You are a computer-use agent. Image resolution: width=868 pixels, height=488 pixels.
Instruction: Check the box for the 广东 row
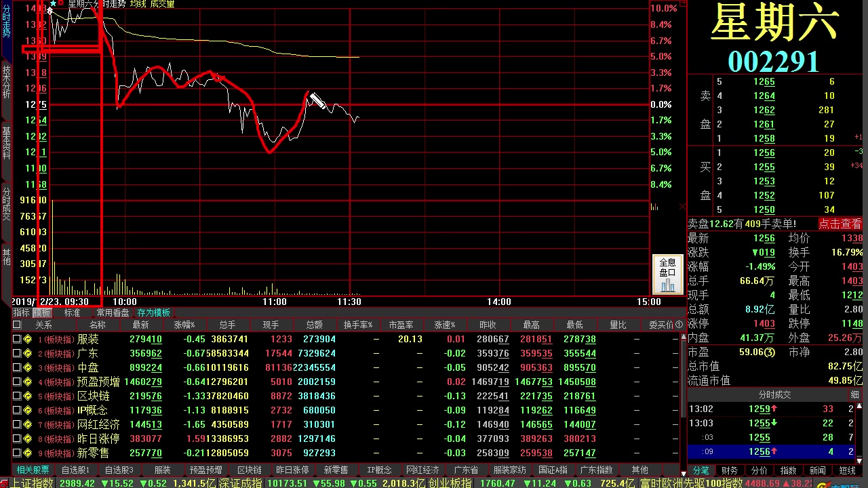[17, 353]
